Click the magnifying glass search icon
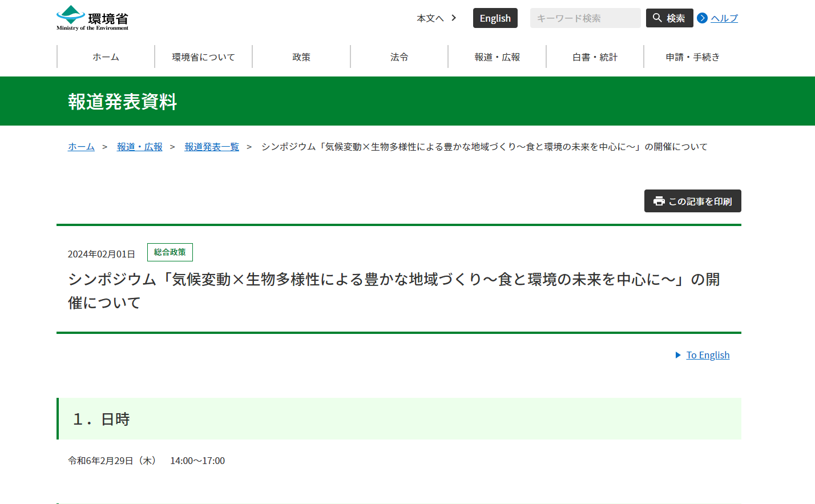Viewport: 815px width, 504px height. pyautogui.click(x=657, y=18)
